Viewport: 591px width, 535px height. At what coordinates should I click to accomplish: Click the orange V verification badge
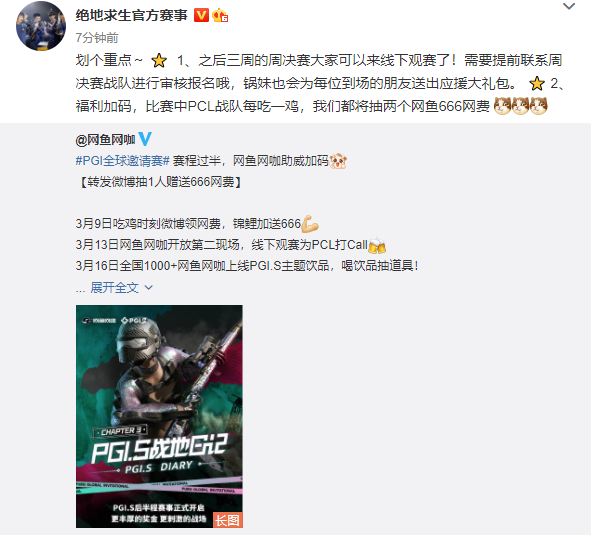(201, 15)
